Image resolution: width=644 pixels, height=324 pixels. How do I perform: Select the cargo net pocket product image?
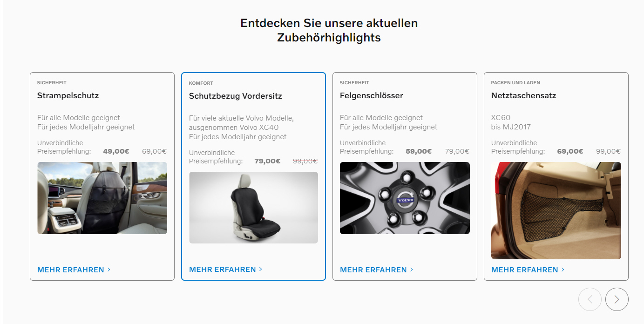[x=556, y=210]
